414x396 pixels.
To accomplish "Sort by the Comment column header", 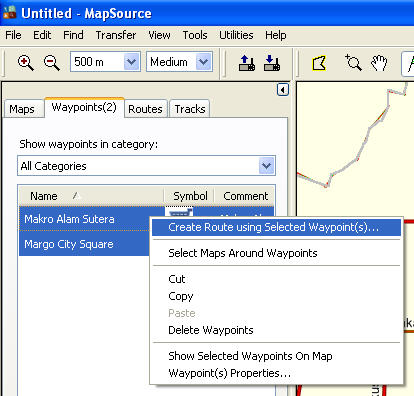I will [x=245, y=196].
